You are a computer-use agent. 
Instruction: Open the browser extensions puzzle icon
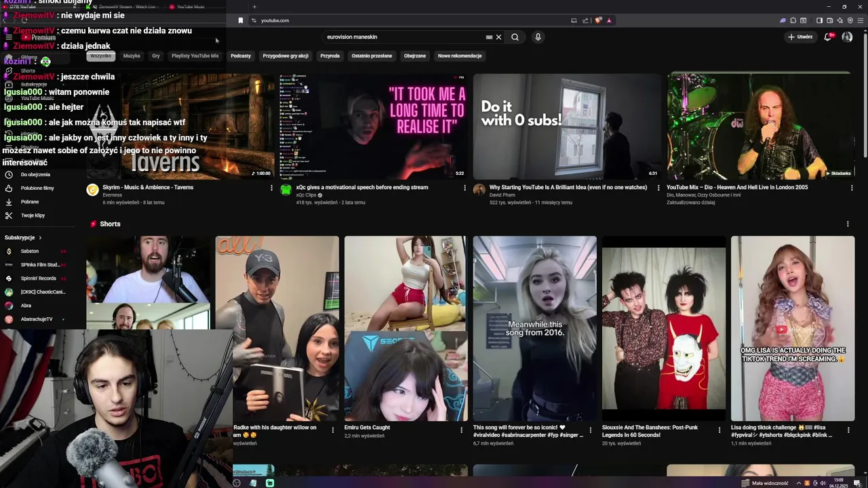[793, 20]
